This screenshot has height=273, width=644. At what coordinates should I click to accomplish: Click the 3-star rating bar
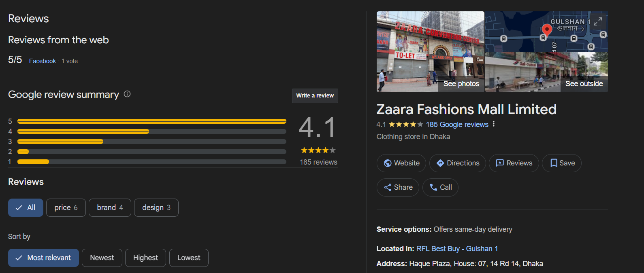152,142
